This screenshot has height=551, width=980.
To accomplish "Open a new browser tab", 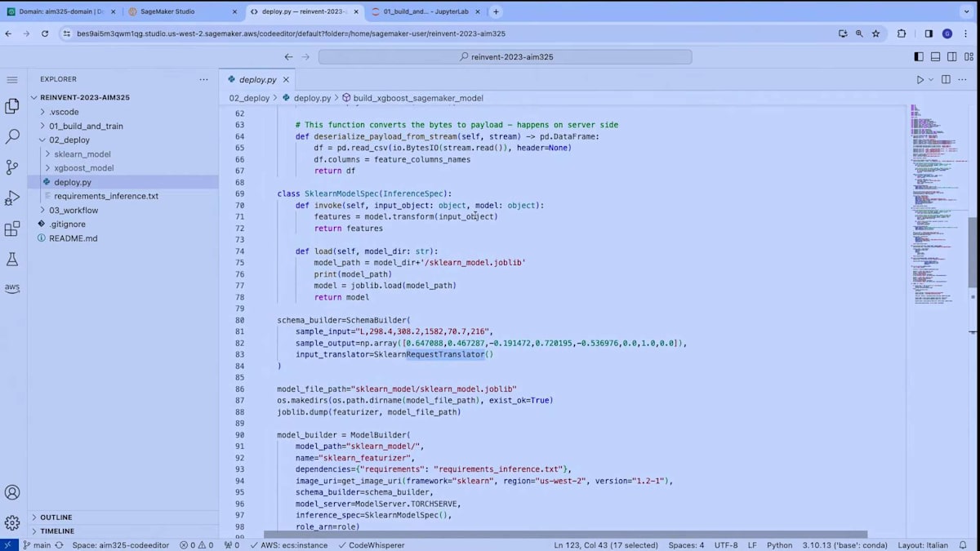I will [496, 11].
